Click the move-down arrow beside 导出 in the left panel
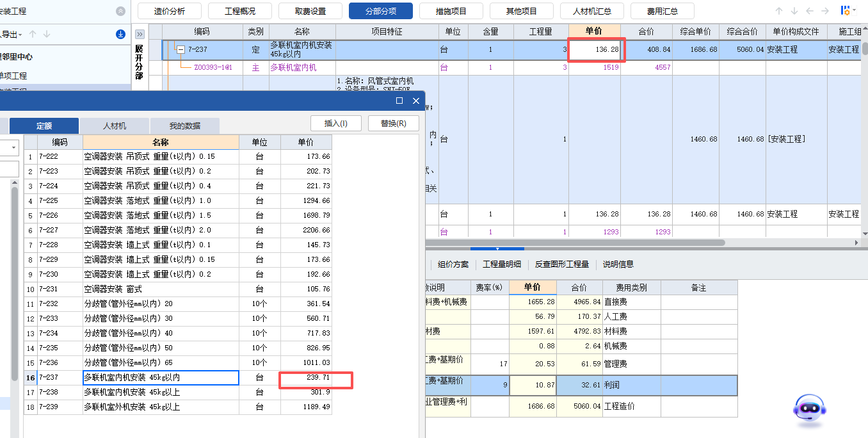868x438 pixels. point(46,34)
